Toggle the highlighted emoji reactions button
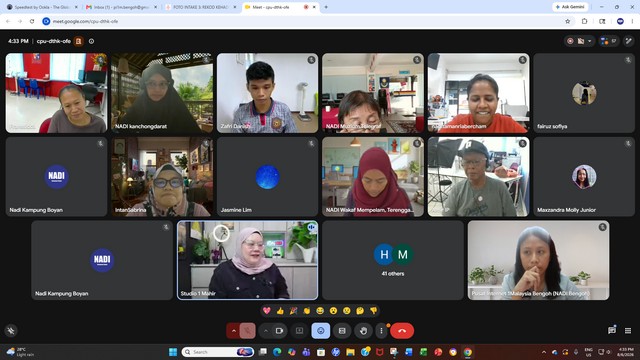Image resolution: width=640 pixels, height=360 pixels. [321, 331]
